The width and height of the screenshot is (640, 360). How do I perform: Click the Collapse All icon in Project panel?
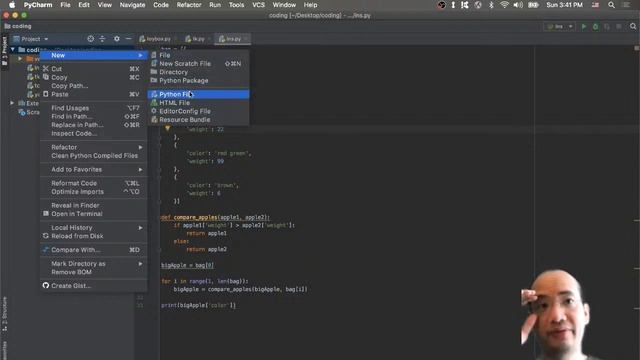[x=102, y=39]
